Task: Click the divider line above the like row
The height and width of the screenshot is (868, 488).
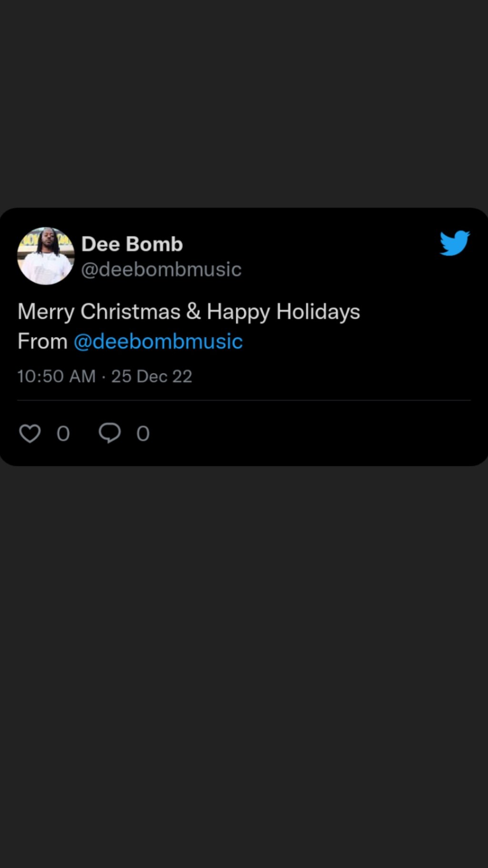Action: (x=244, y=400)
